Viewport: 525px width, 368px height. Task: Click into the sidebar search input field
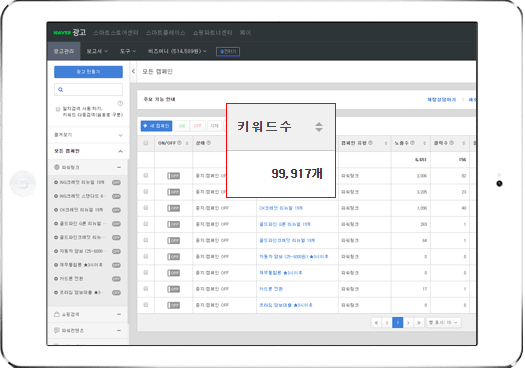pos(88,90)
